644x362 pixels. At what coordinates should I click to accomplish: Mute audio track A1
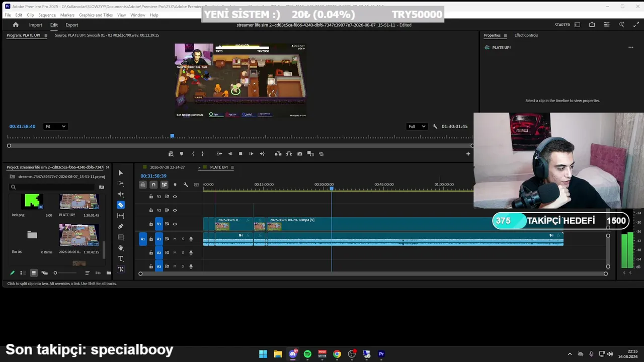175,239
